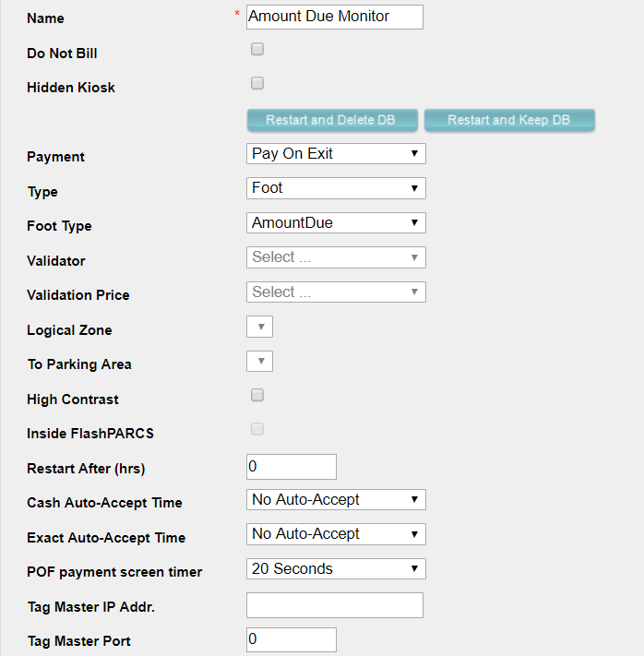Toggle the Hidden Kiosk checkbox

(257, 83)
